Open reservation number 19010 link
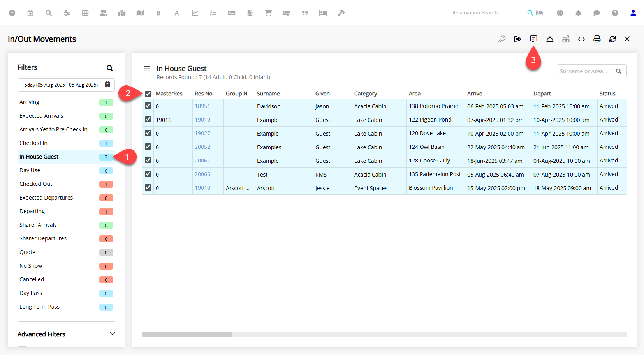The height and width of the screenshot is (355, 644). click(x=202, y=188)
